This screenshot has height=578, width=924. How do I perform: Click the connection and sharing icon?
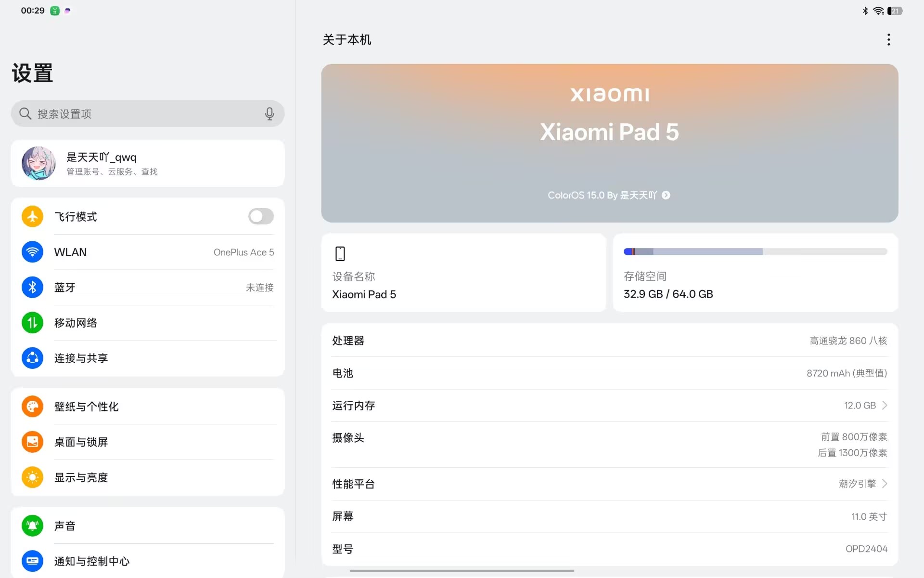pos(32,358)
